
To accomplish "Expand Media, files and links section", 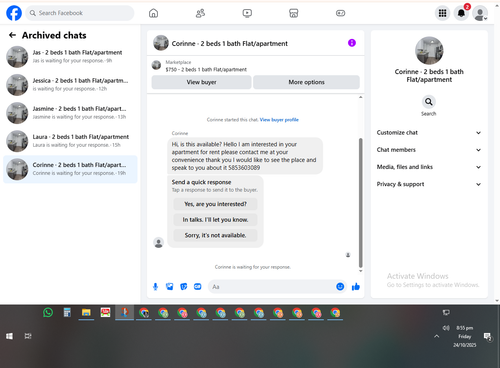I will pyautogui.click(x=429, y=167).
